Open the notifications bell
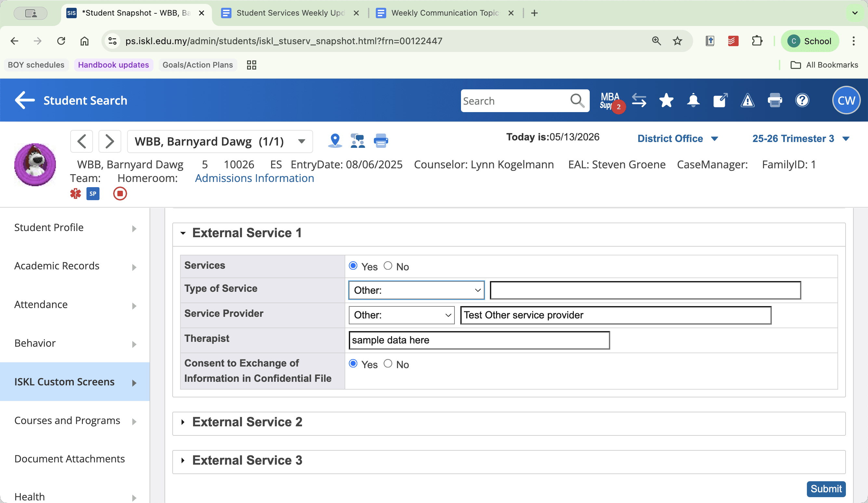This screenshot has height=503, width=868. (x=693, y=100)
